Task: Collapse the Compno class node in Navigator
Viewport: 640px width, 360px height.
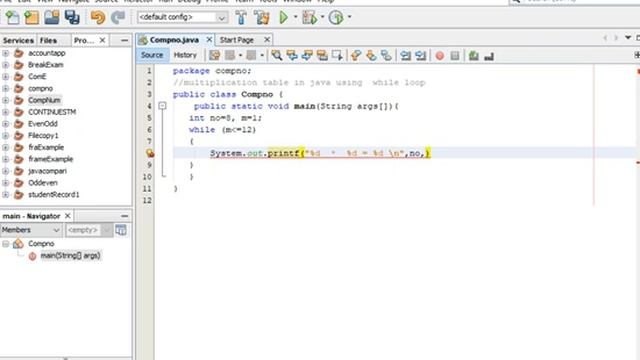Action: (x=6, y=244)
